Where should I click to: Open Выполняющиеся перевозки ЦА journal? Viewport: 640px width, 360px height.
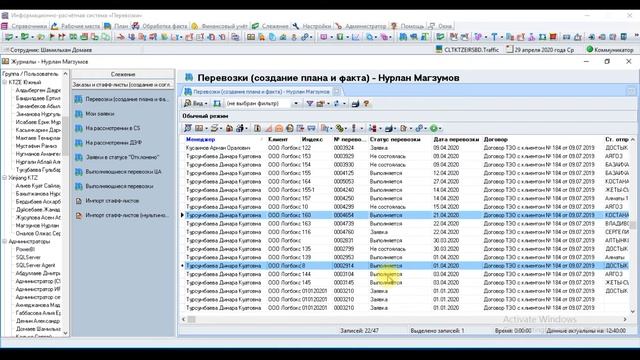coord(123,172)
